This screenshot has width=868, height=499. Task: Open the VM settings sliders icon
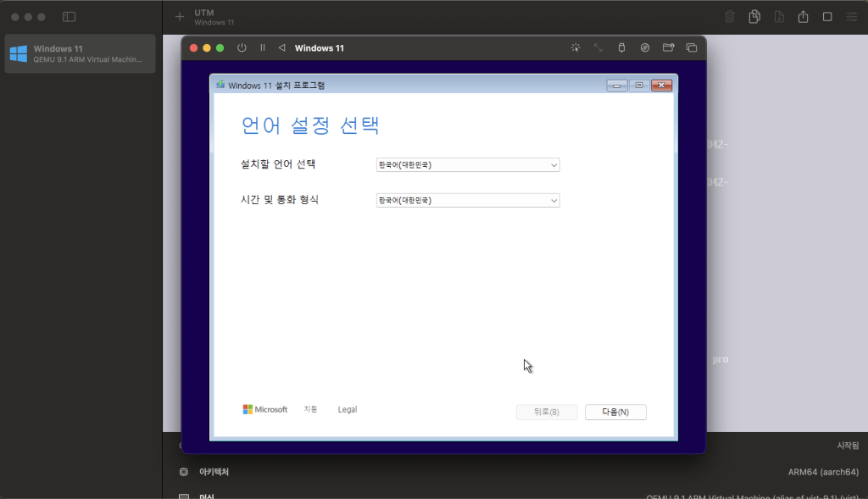click(852, 17)
